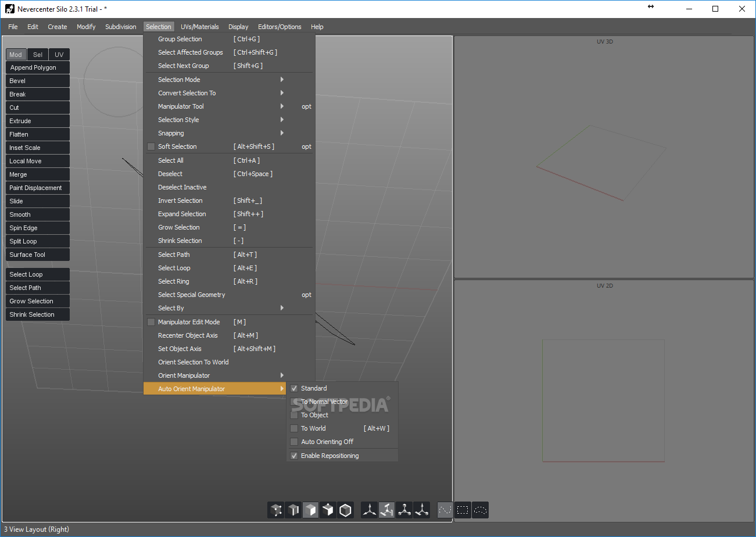The height and width of the screenshot is (537, 756).
Task: Click the UV 2D viewport label
Action: [x=605, y=286]
